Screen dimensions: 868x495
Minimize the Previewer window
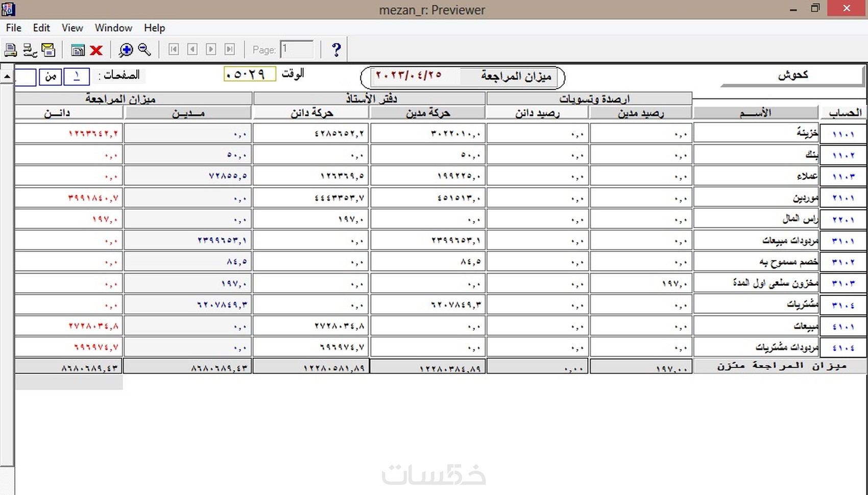click(x=793, y=9)
